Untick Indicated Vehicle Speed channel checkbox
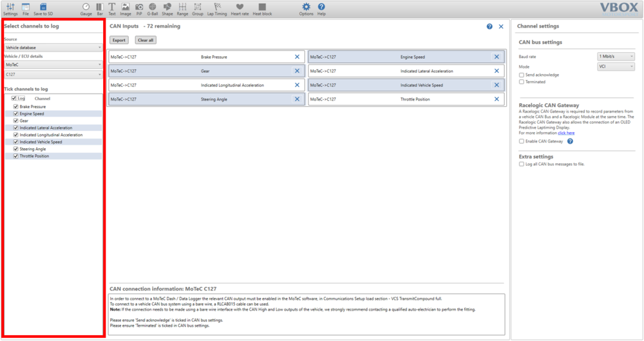 [15, 142]
